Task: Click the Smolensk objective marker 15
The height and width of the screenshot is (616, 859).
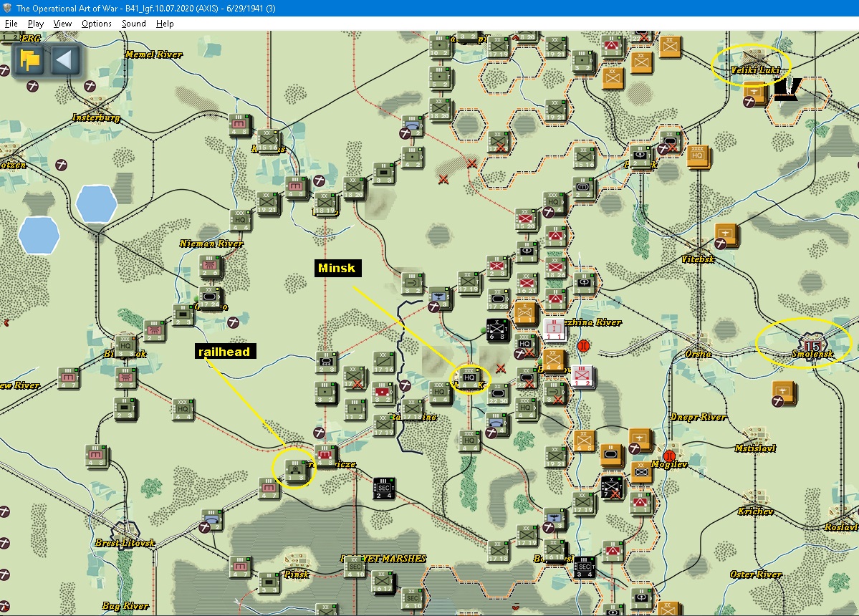Action: click(x=812, y=345)
